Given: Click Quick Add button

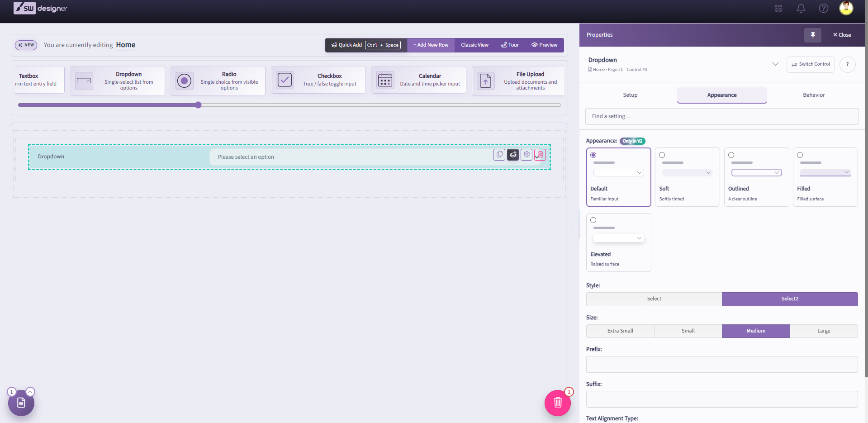Looking at the screenshot, I should click(366, 45).
